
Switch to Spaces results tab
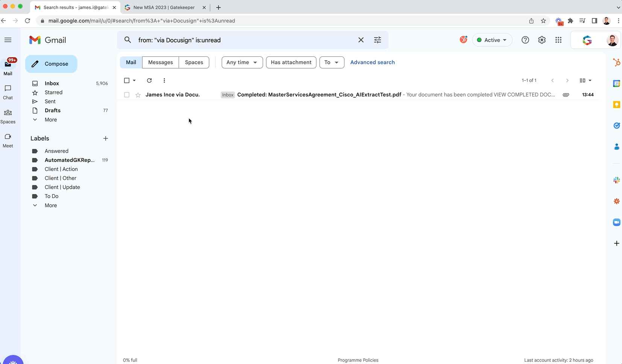coord(194,62)
